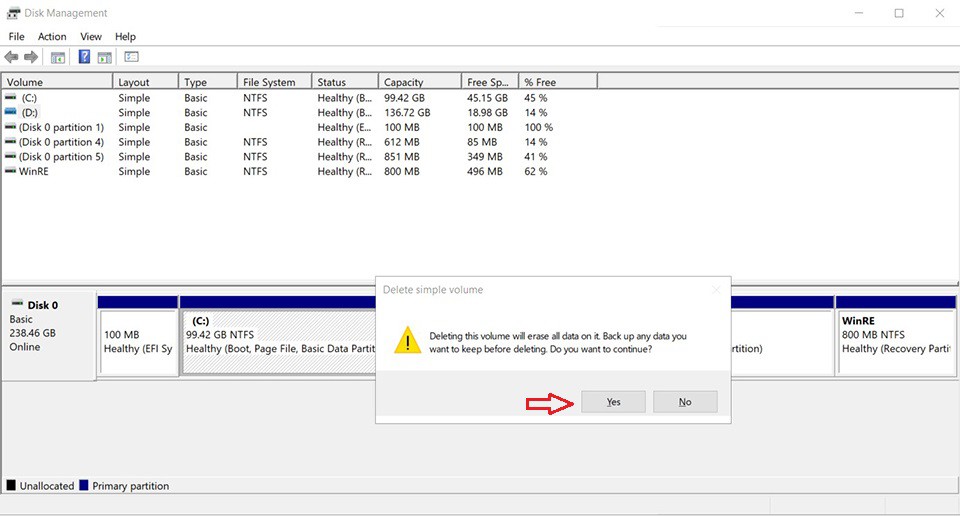
Task: Click the Forward arrow in toolbar
Action: [31, 57]
